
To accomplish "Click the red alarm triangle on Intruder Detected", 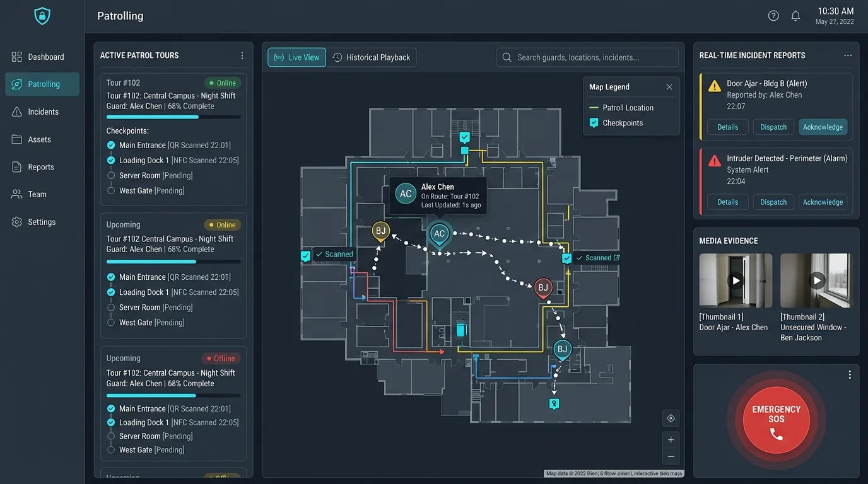I will click(715, 161).
